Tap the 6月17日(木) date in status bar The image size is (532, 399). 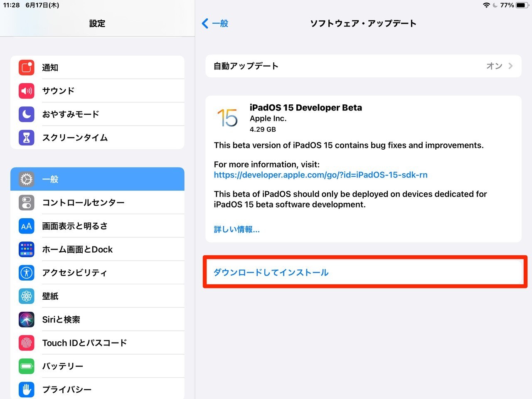(42, 5)
